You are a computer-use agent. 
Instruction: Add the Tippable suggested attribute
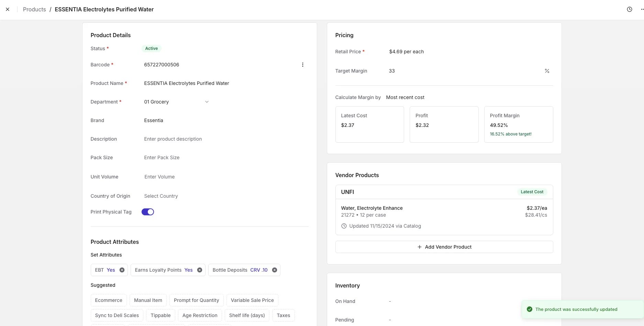(160, 315)
